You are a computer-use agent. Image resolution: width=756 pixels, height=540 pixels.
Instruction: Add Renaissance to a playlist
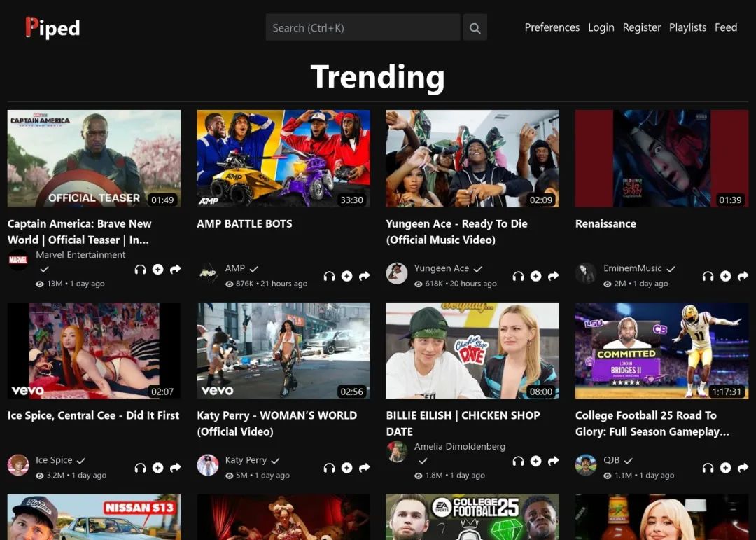(x=725, y=276)
